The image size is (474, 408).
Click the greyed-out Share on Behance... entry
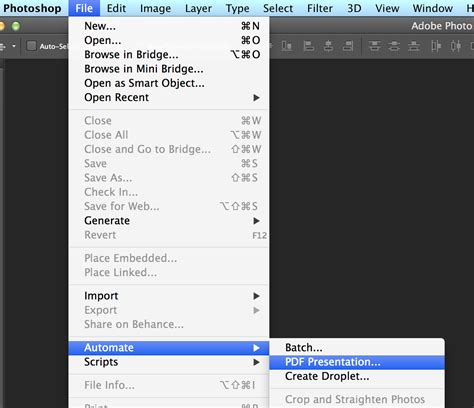click(x=169, y=325)
